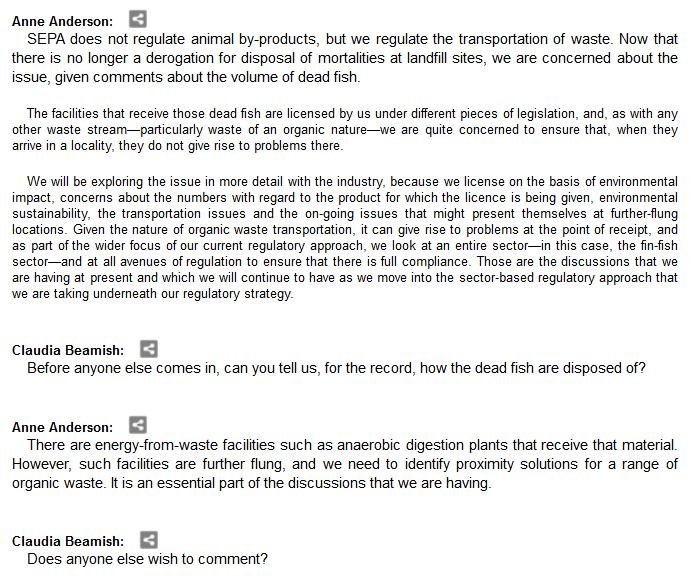Select Anne Anderson name above energy-from-waste paragraph

(62, 426)
